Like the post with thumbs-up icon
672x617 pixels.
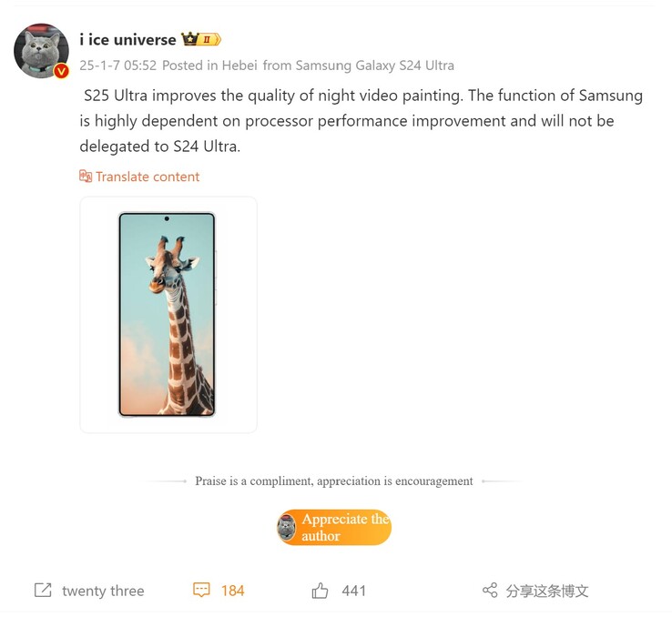320,590
